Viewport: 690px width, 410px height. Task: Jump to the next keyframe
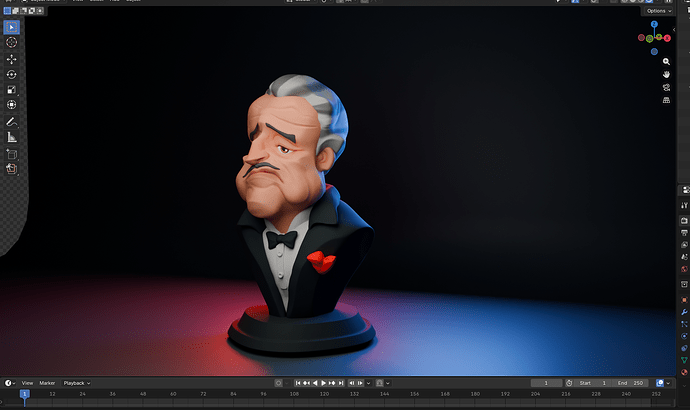(x=332, y=383)
